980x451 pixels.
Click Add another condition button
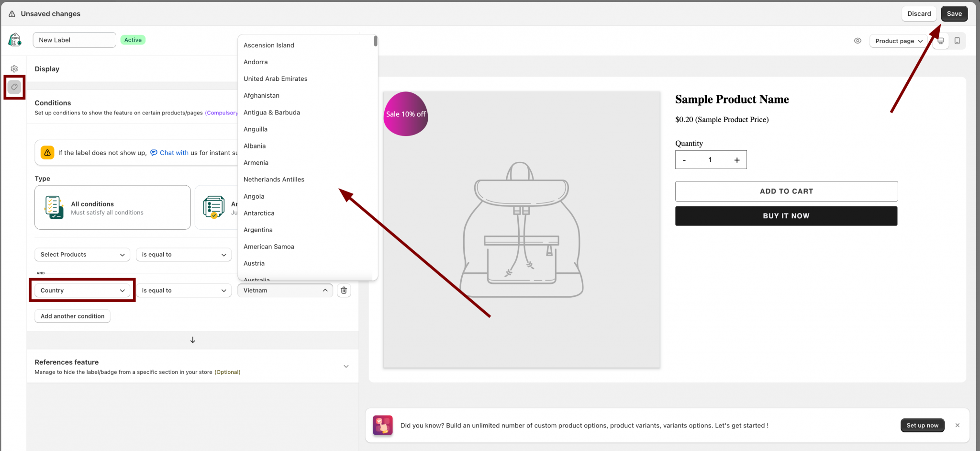coord(72,316)
